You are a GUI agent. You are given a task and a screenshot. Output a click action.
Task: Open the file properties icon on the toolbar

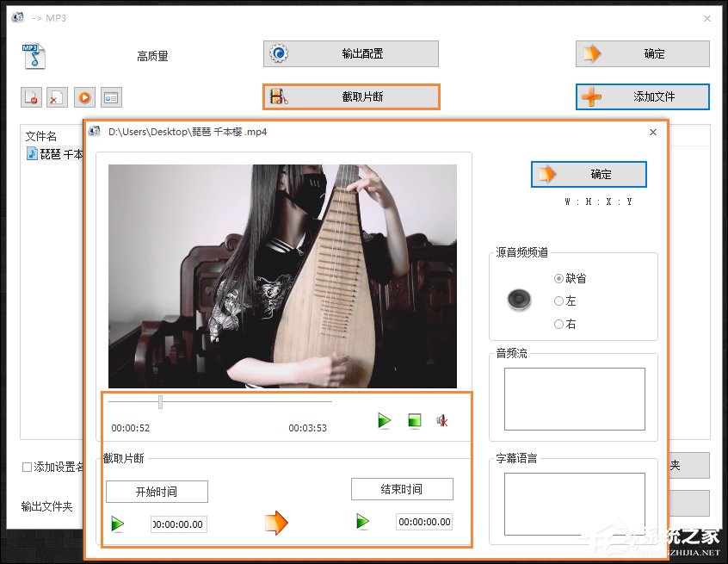(x=111, y=96)
